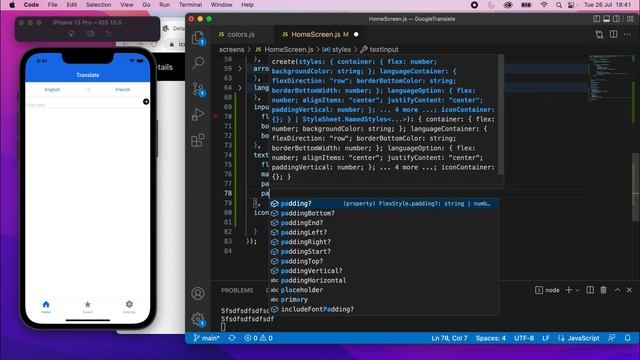Click screens breadcrumb
The width and height of the screenshot is (640, 360).
pos(231,49)
